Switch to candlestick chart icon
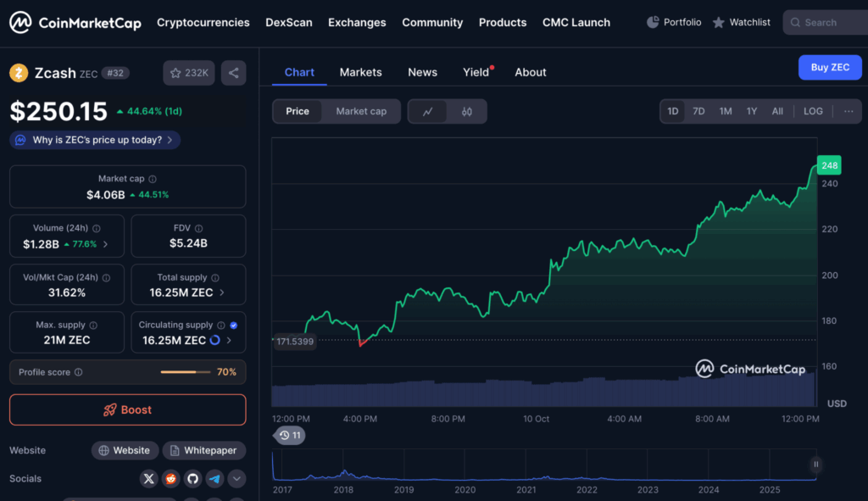The image size is (868, 501). [x=467, y=111]
